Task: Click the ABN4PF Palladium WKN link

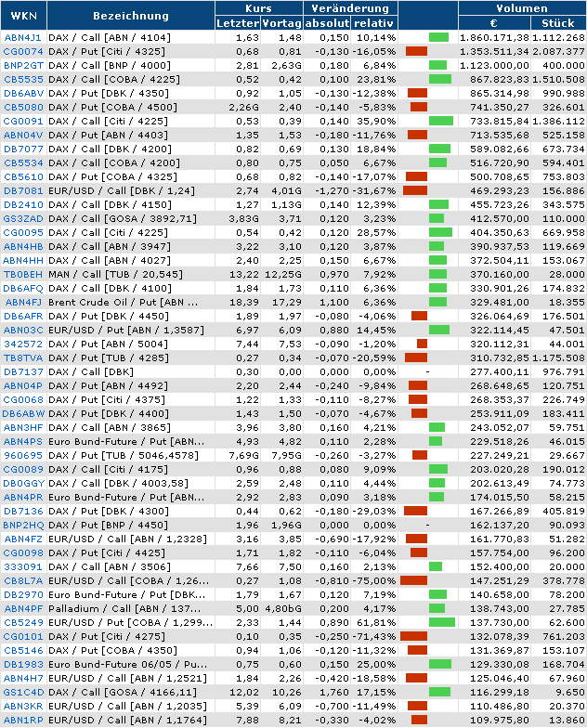Action: (23, 609)
